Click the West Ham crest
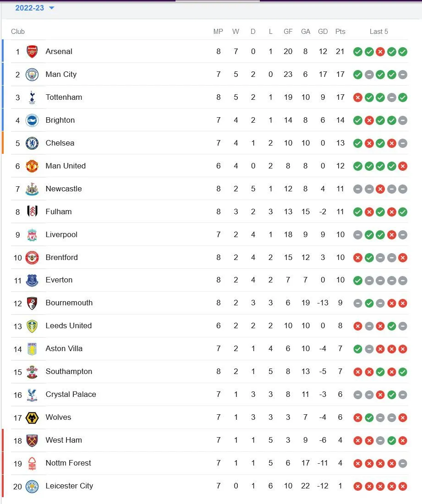 click(32, 440)
